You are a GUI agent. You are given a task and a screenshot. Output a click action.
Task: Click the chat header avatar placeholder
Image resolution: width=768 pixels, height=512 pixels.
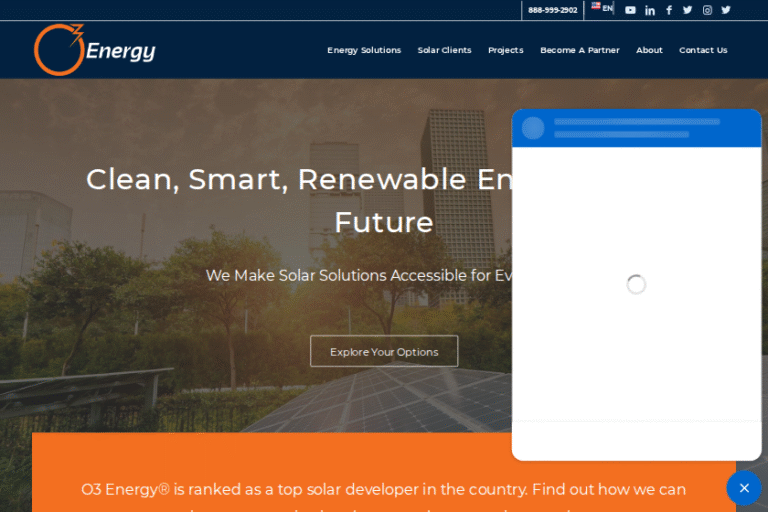tap(534, 128)
